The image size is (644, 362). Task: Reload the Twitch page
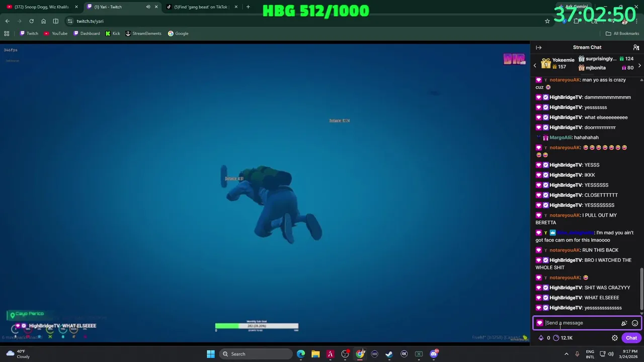click(31, 21)
